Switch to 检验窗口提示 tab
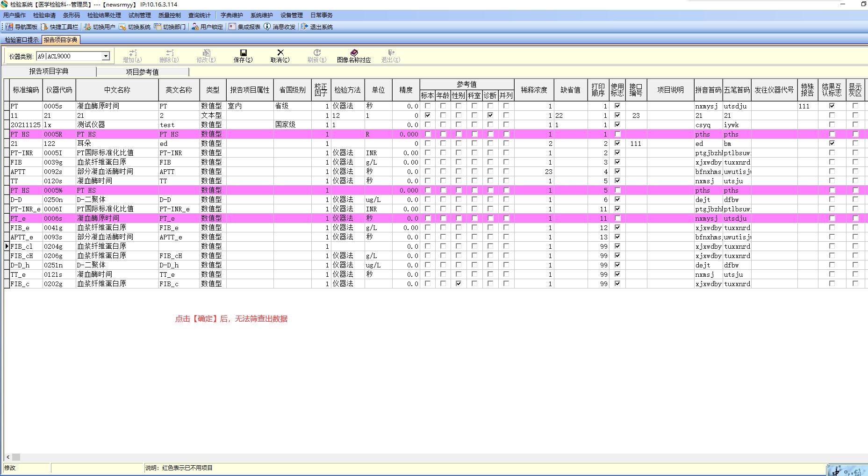 [22, 40]
